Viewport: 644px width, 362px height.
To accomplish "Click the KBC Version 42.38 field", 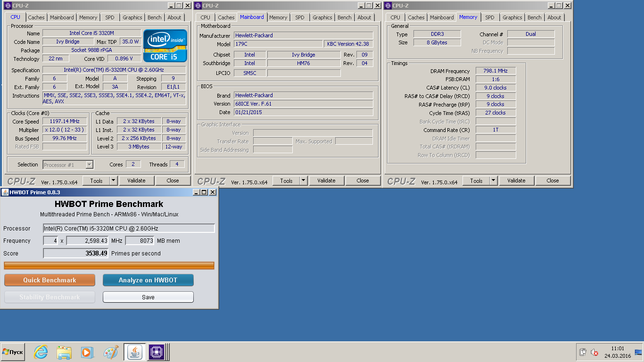I will (x=348, y=44).
